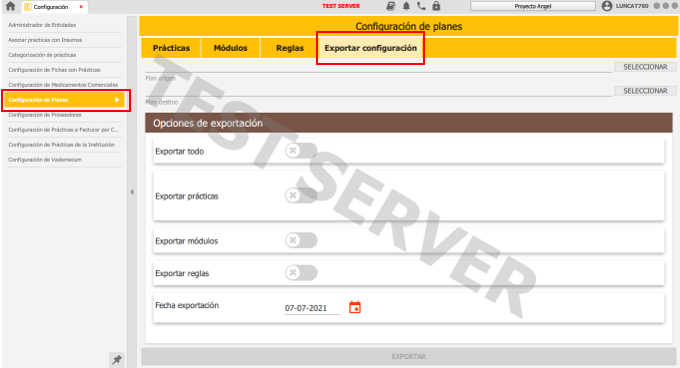Click the padlock lock icon

click(436, 6)
